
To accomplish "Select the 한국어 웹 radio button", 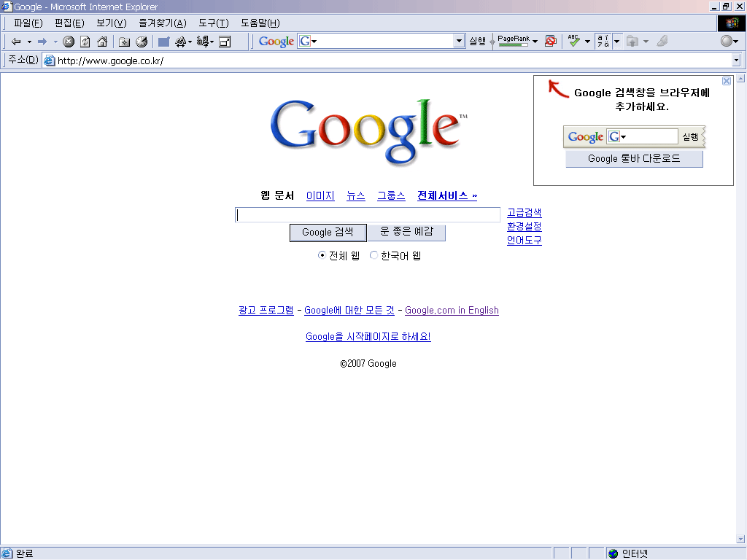I will pos(374,255).
